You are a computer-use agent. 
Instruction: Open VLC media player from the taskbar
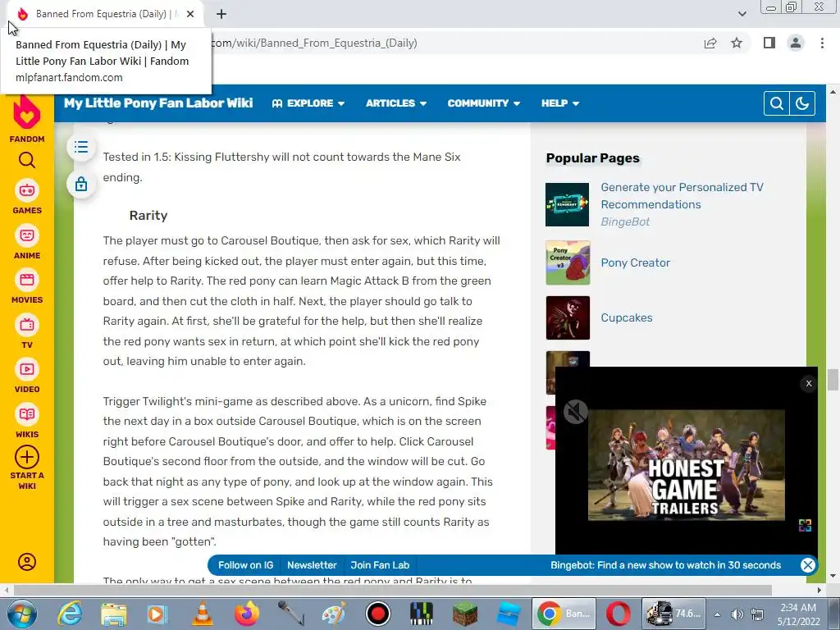(202, 614)
